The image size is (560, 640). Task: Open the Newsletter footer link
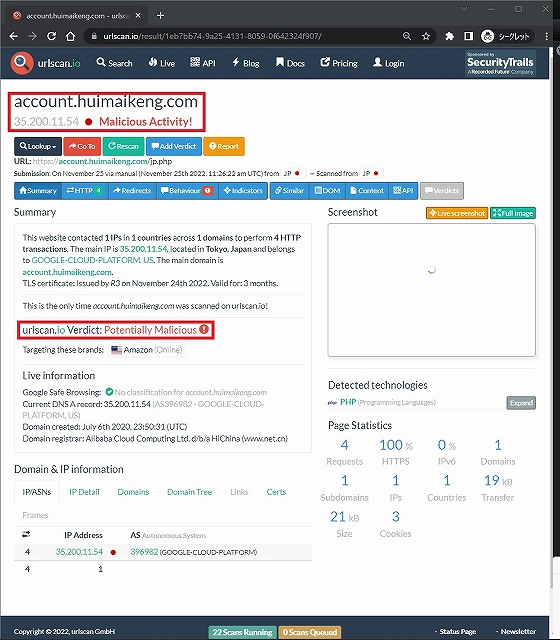[x=518, y=631]
